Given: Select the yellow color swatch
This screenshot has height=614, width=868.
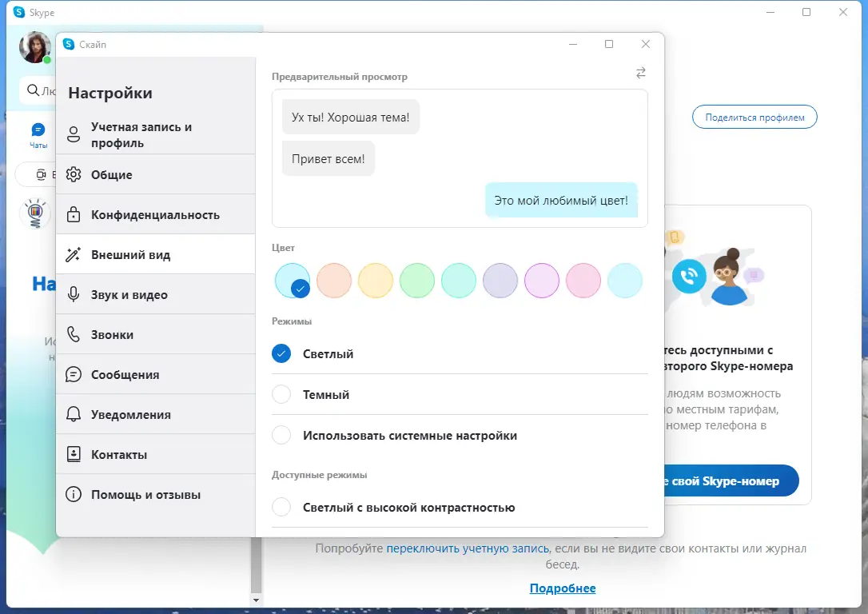Looking at the screenshot, I should tap(376, 280).
